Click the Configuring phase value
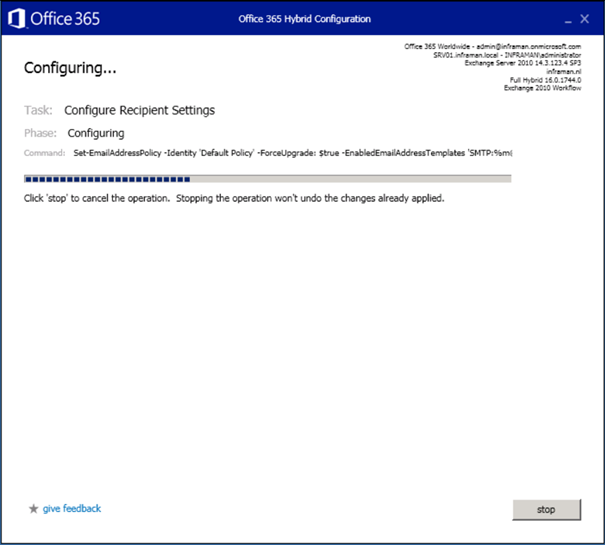Viewport: 605px width, 545px height. click(x=96, y=133)
